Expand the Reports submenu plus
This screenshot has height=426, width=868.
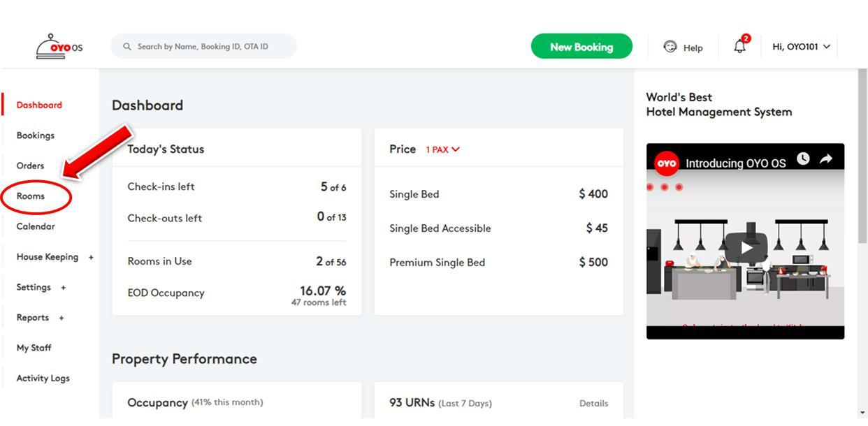point(62,318)
